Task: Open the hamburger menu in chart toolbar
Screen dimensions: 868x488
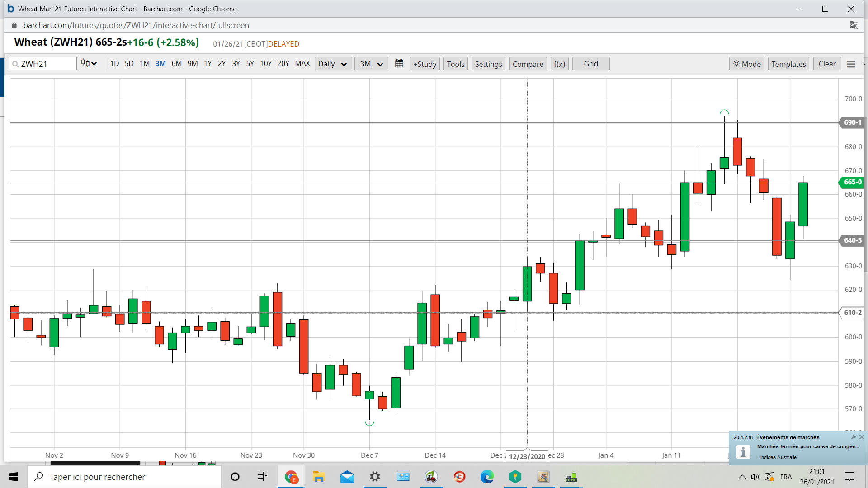Action: pos(851,64)
